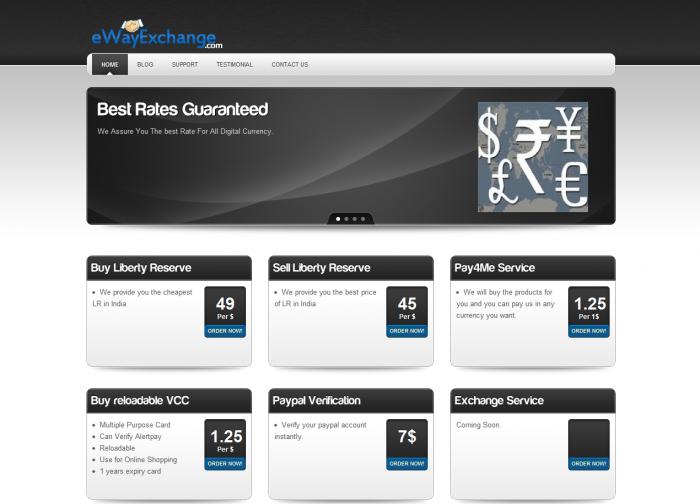Click the Buy Liberty Reserve heading

(x=141, y=268)
